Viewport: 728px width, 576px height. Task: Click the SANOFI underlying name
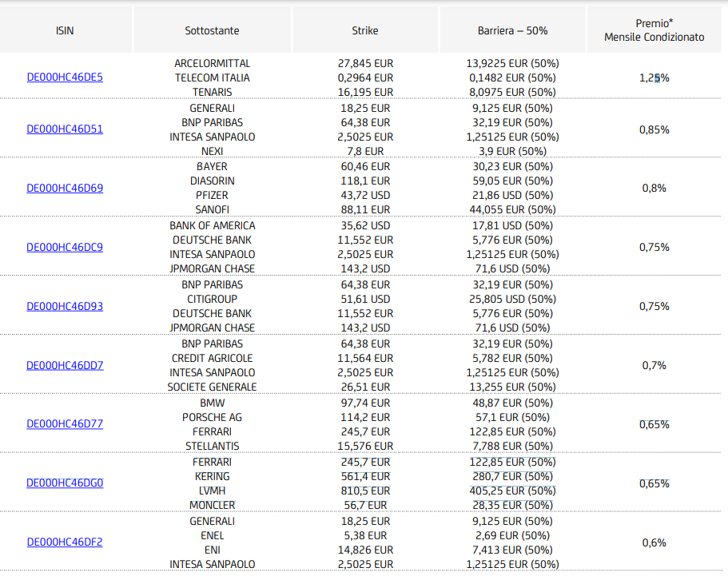pyautogui.click(x=213, y=209)
